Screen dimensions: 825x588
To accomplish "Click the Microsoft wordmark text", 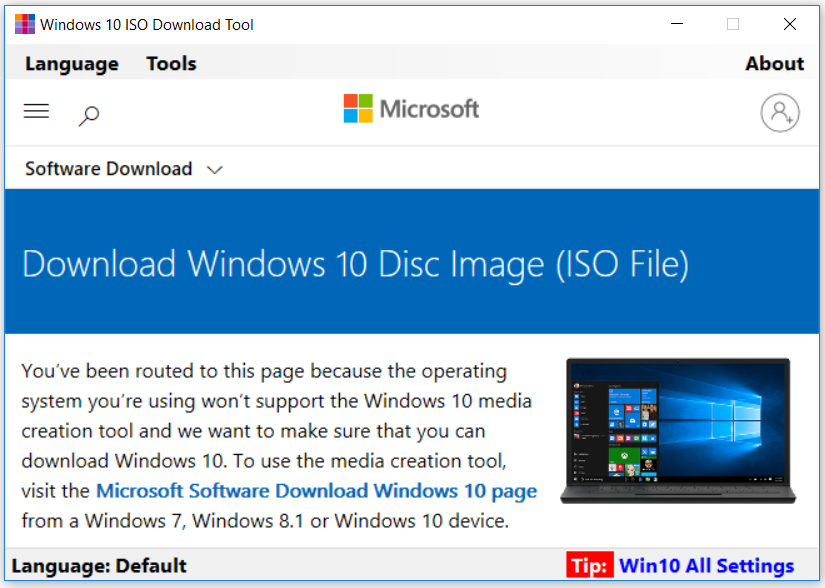I will (x=429, y=109).
